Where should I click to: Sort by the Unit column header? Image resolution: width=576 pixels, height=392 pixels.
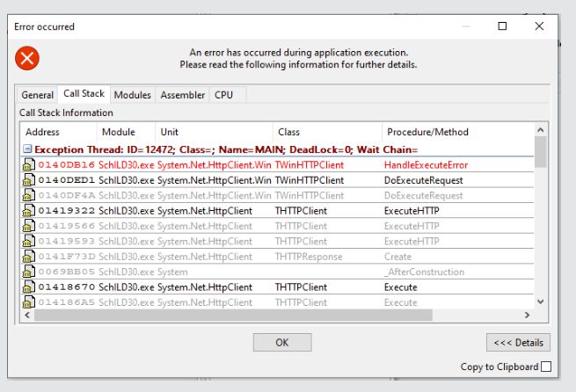pyautogui.click(x=215, y=132)
